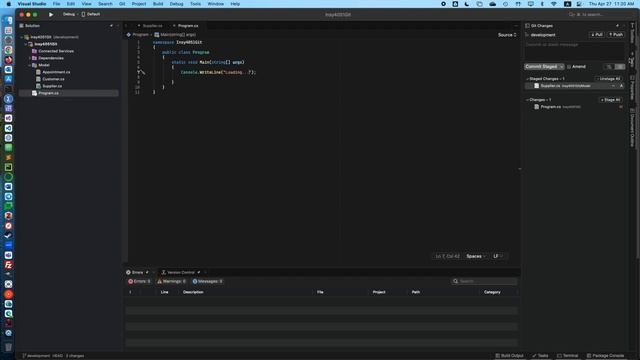Click the Push button in Git Changes
This screenshot has height=360, width=640.
(x=616, y=35)
